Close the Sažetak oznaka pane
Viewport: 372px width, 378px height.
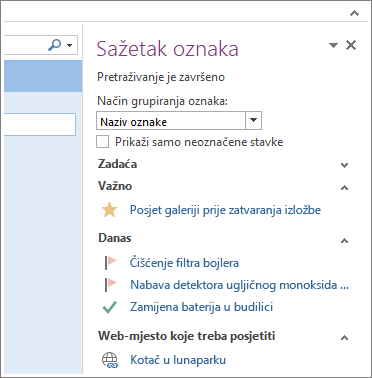pos(351,45)
